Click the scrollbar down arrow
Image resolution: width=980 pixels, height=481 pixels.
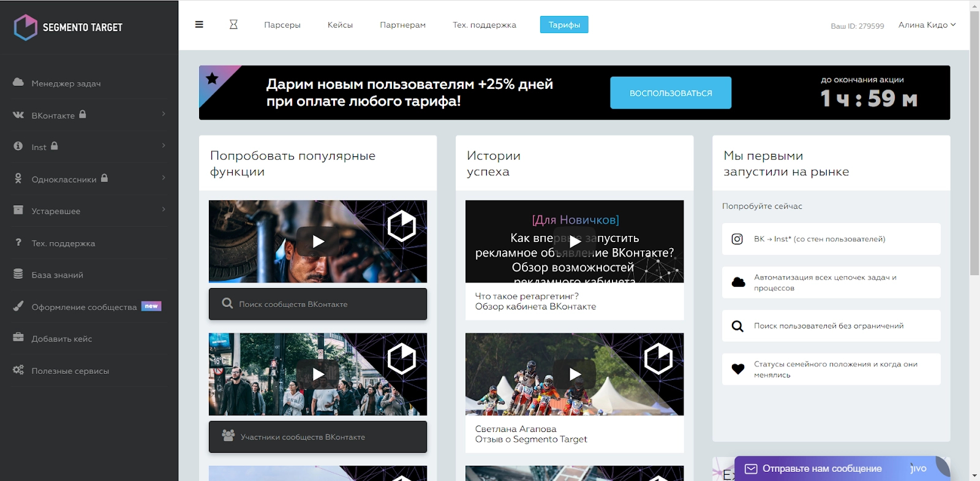coord(974,475)
